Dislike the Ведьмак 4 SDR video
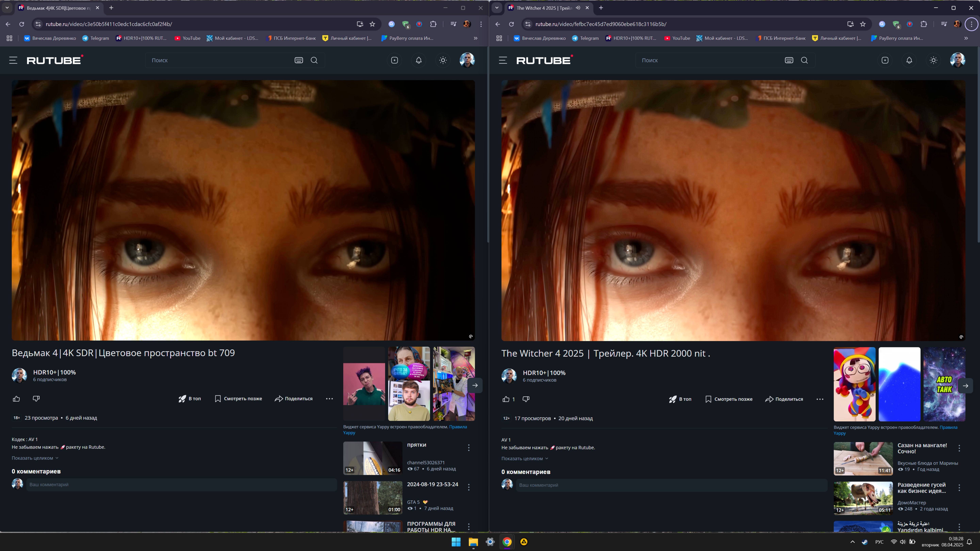Screen dimensions: 980x551 click(36, 398)
